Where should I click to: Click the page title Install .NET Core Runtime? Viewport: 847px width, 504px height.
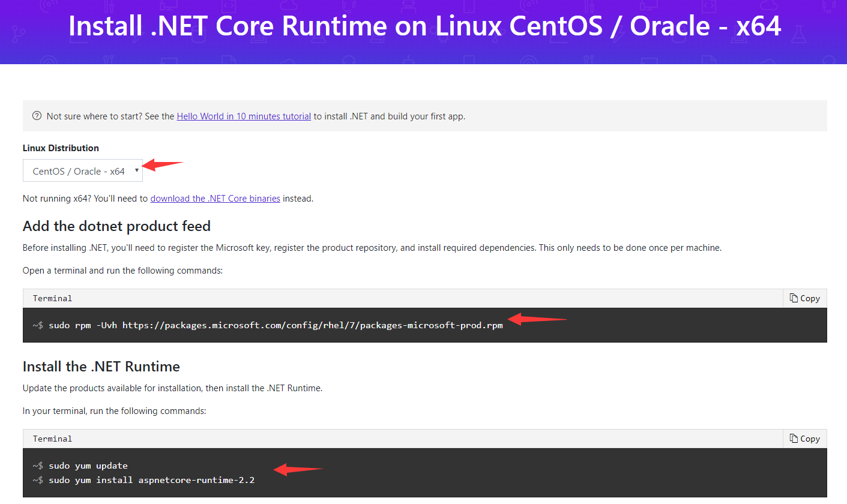point(424,26)
